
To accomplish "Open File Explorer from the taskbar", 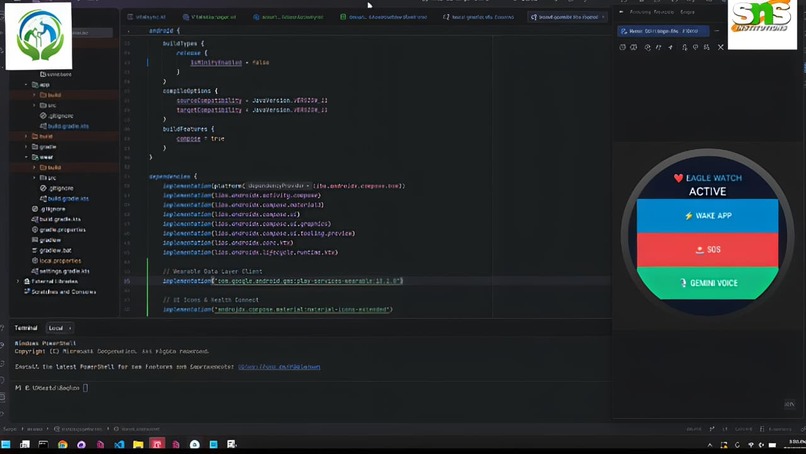I will [x=138, y=444].
